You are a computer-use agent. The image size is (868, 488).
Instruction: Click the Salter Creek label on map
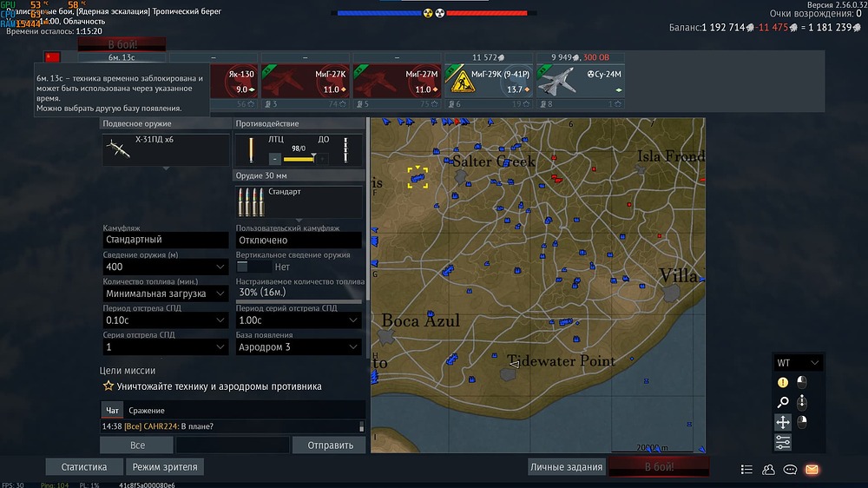pyautogui.click(x=493, y=162)
